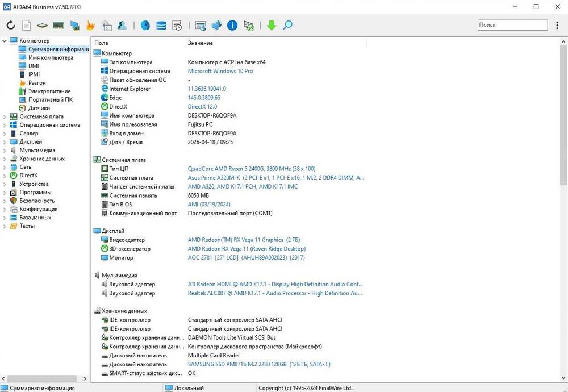Click the tree panel right scroll arrow
Viewport: 568px width, 392px height.
pos(85,378)
